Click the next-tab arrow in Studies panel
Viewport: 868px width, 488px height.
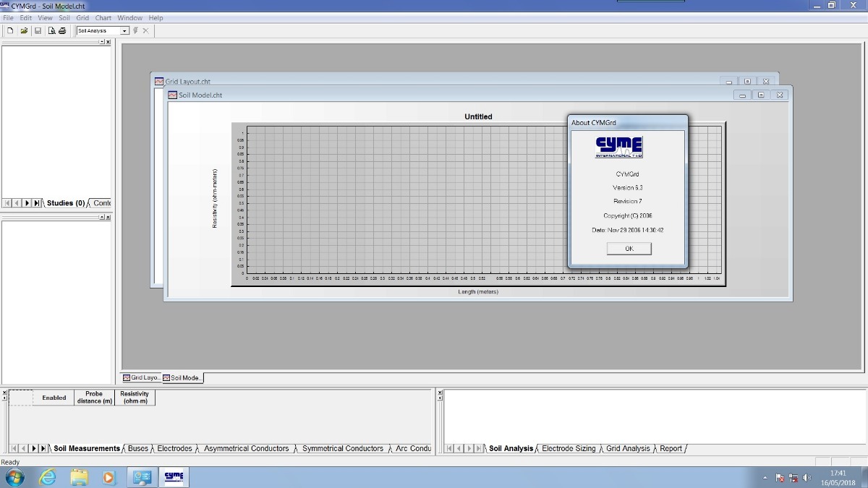(27, 203)
